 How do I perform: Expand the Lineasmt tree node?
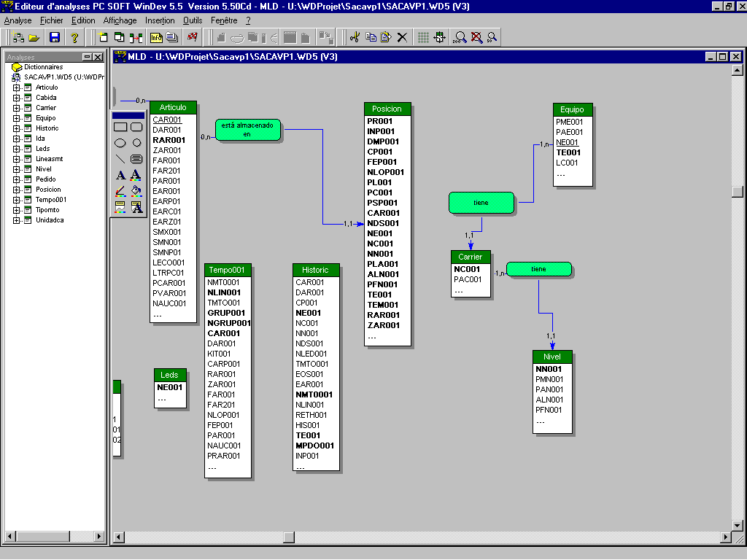click(x=16, y=159)
